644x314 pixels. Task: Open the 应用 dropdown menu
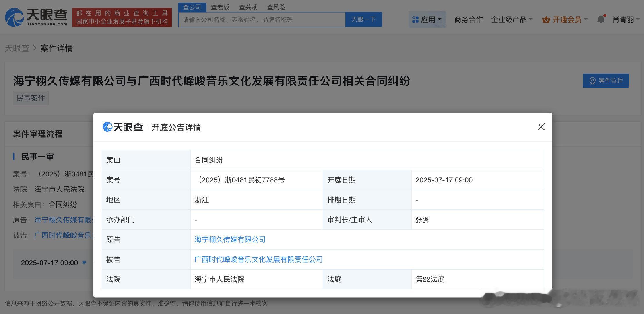427,19
